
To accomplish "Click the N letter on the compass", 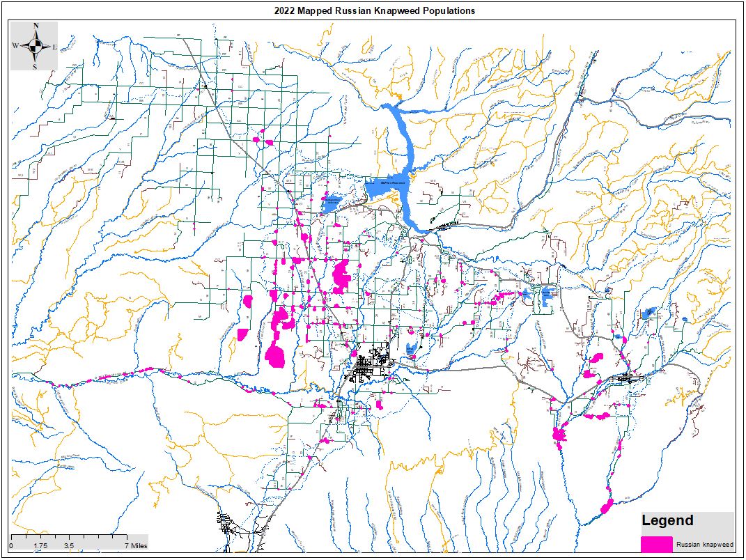I will pyautogui.click(x=36, y=26).
